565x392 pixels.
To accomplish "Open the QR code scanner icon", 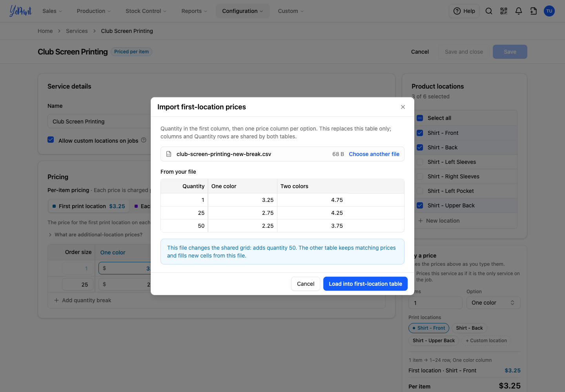I will pos(504,11).
